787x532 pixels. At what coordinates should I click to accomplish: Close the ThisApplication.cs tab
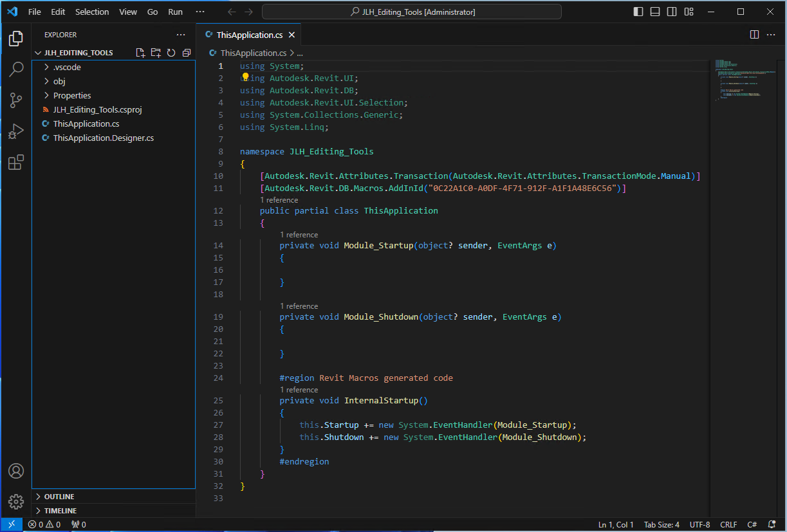tap(292, 35)
